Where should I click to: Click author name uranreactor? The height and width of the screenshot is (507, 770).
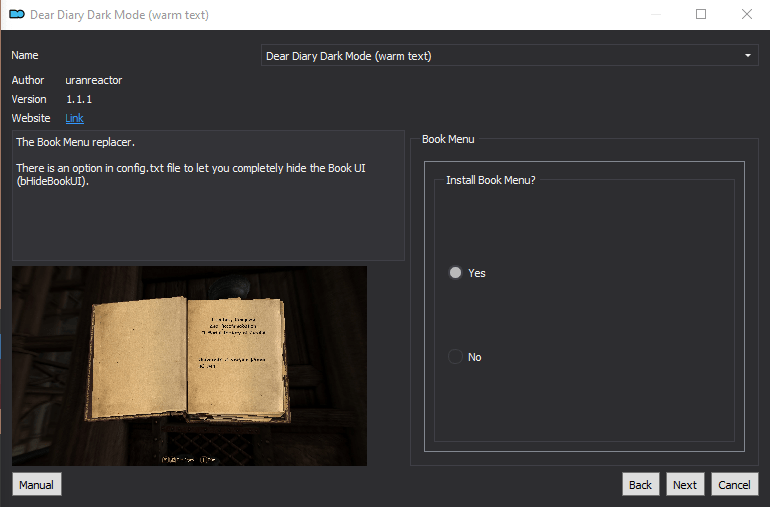pyautogui.click(x=94, y=80)
